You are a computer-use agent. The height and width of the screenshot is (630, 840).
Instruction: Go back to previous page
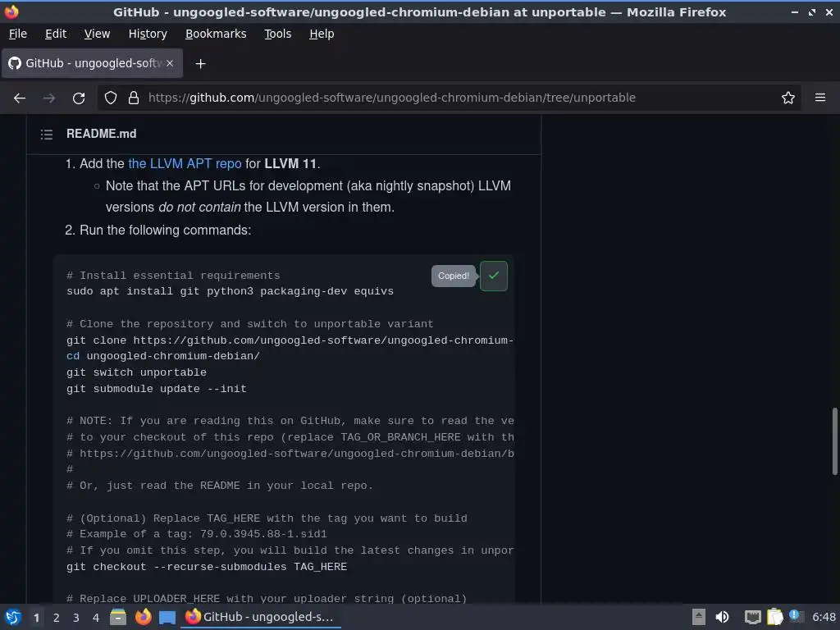(20, 98)
